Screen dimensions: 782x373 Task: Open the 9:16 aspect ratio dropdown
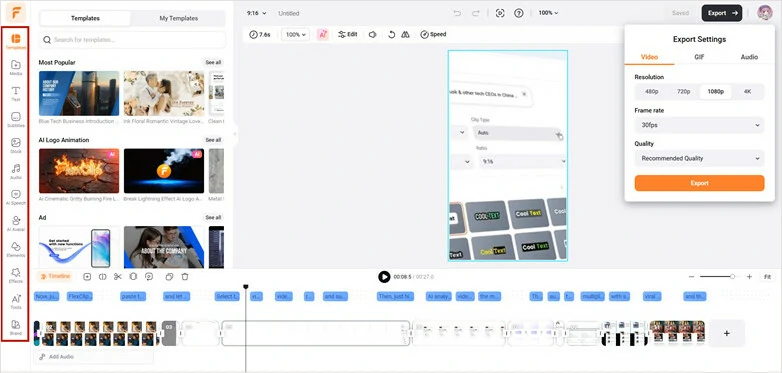coord(256,13)
